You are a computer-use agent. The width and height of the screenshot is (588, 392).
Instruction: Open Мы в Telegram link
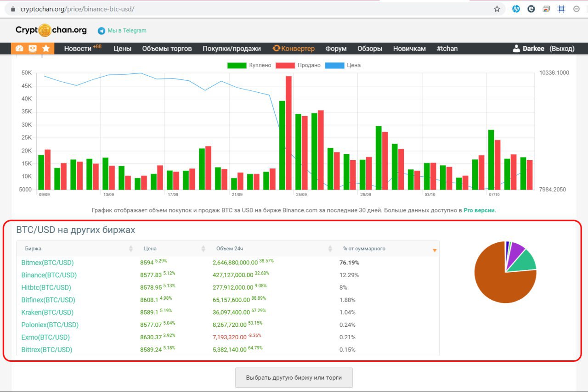(x=127, y=31)
